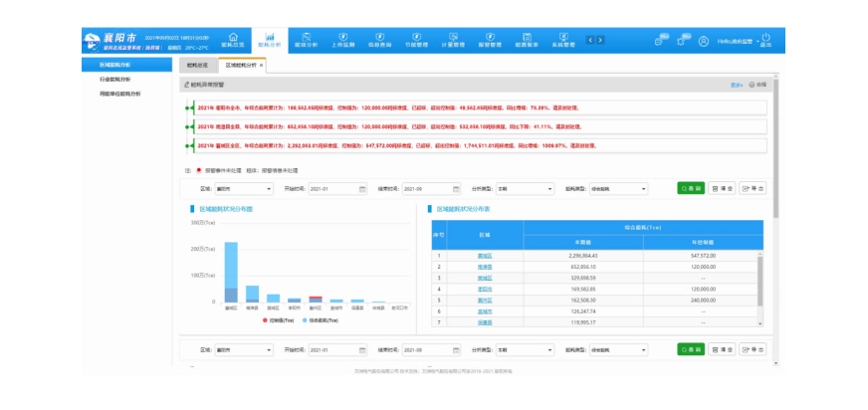Screen dimensions: 868x410
Task: Click the 导出 export button in upper filter
Action: (x=753, y=187)
